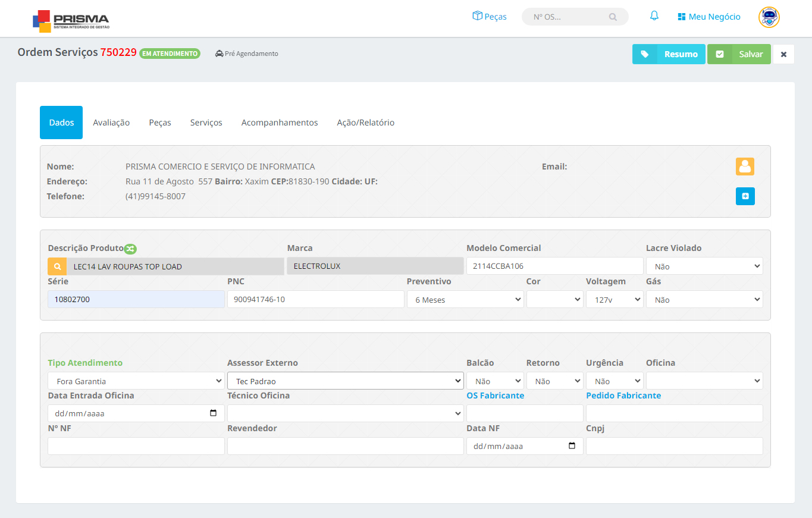Open the Acompanhamentos tab
Viewport: 812px width, 518px height.
(x=280, y=123)
